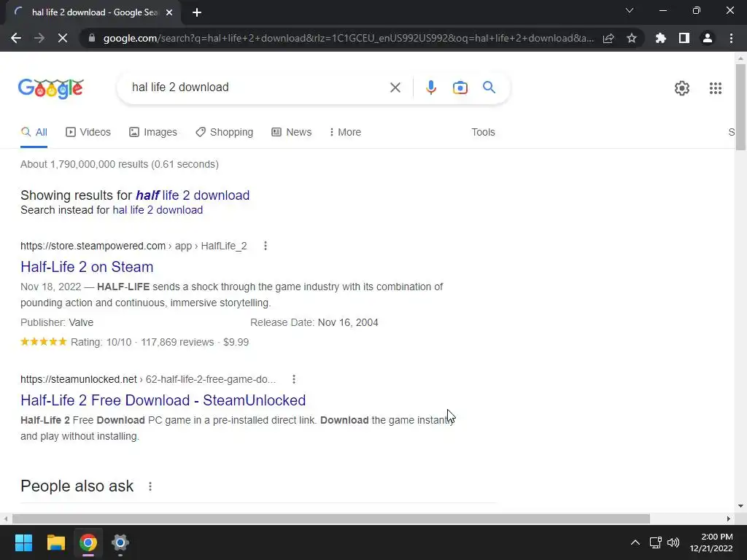
Task: Open Half-Life 2 on Steam result
Action: 87,267
